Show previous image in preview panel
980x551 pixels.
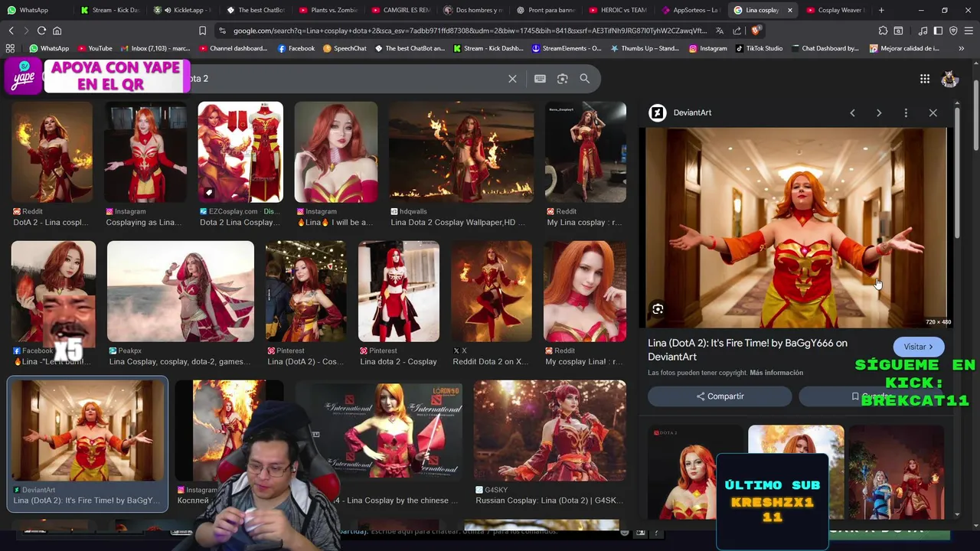[852, 112]
